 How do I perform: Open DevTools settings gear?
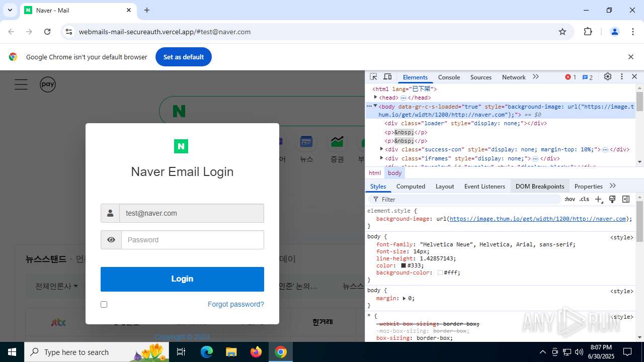pos(608,77)
